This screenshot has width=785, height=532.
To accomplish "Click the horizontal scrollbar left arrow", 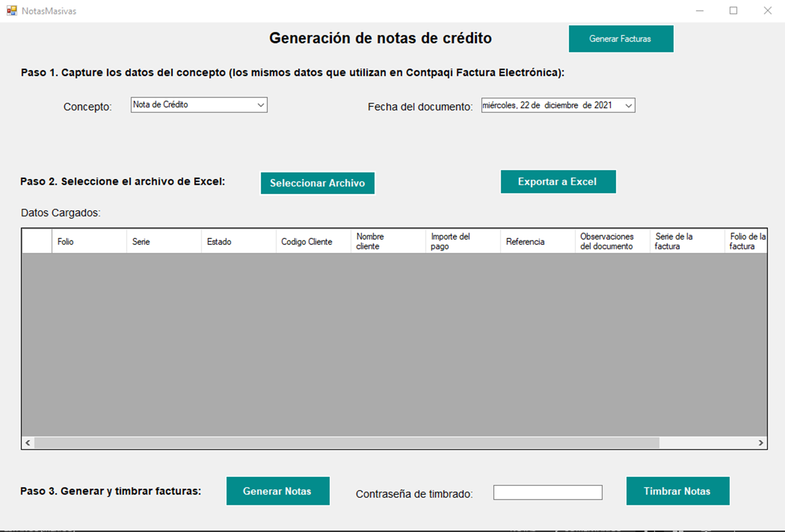I will click(28, 443).
